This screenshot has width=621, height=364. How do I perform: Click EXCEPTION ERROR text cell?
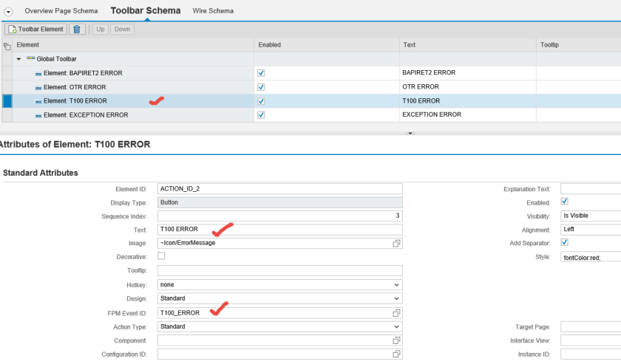468,114
